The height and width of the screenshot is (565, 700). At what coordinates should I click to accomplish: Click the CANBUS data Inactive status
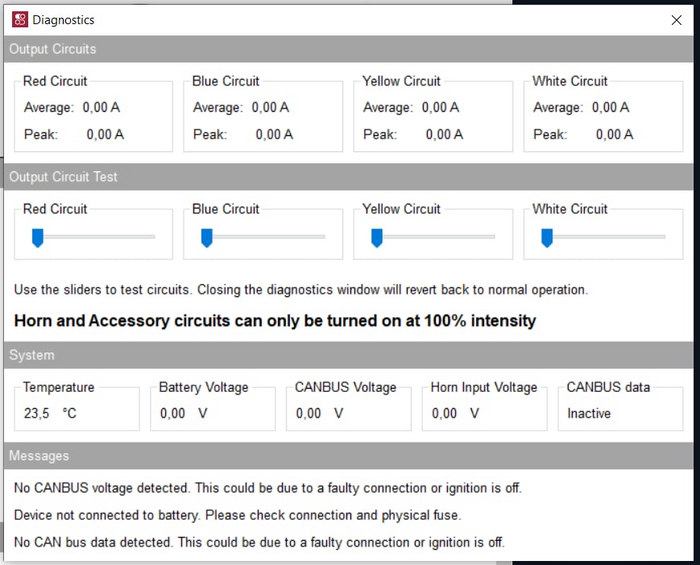[589, 413]
